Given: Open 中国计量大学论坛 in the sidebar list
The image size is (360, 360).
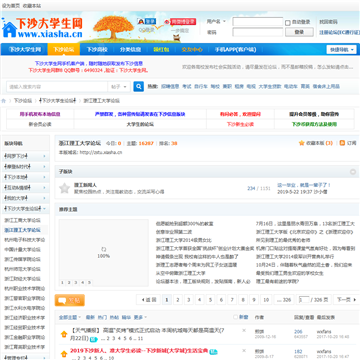Looking at the screenshot, I should 23,249.
